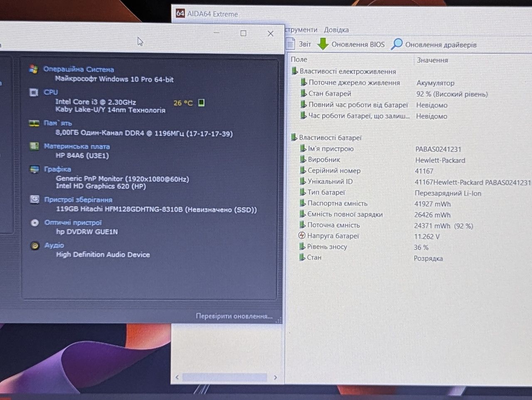The width and height of the screenshot is (532, 400).
Task: Click the AIDA64 Extreme app icon in title bar
Action: 180,13
